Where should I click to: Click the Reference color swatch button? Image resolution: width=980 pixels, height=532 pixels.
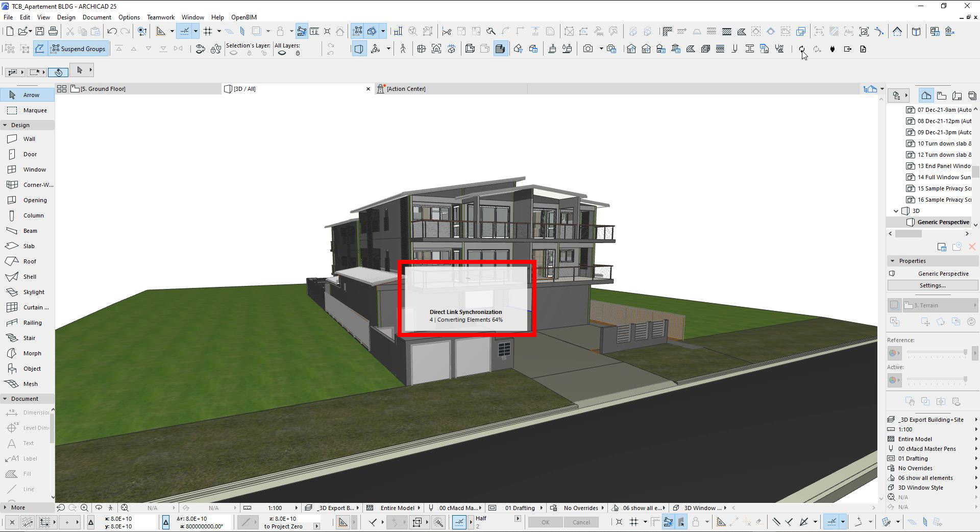coord(895,353)
